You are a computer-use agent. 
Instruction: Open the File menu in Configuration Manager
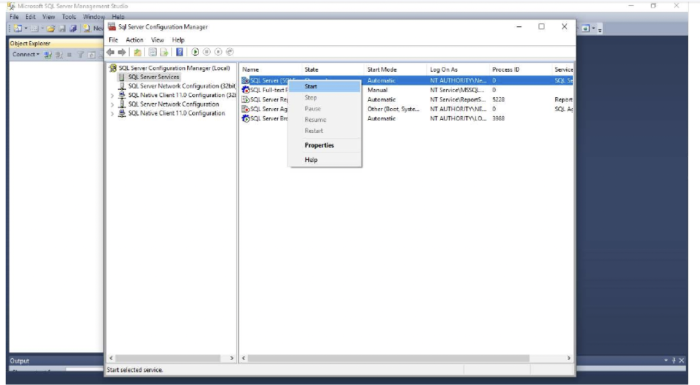(x=113, y=40)
